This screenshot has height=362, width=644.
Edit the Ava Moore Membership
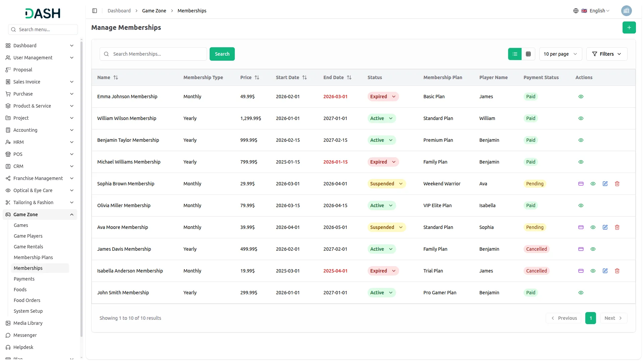(x=605, y=227)
